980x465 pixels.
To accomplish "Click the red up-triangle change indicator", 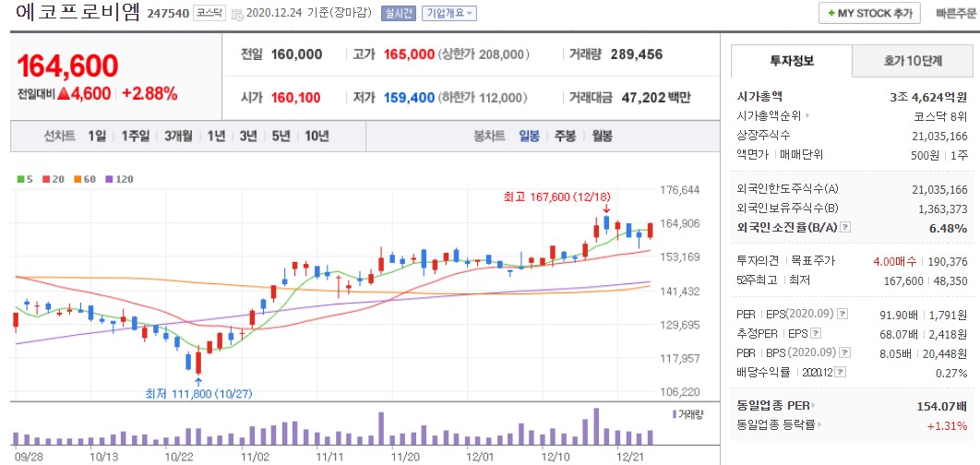I will (x=63, y=94).
